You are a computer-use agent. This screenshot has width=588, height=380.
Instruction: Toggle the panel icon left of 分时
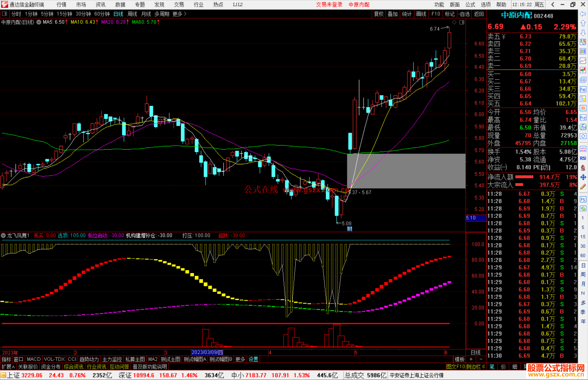(5, 14)
